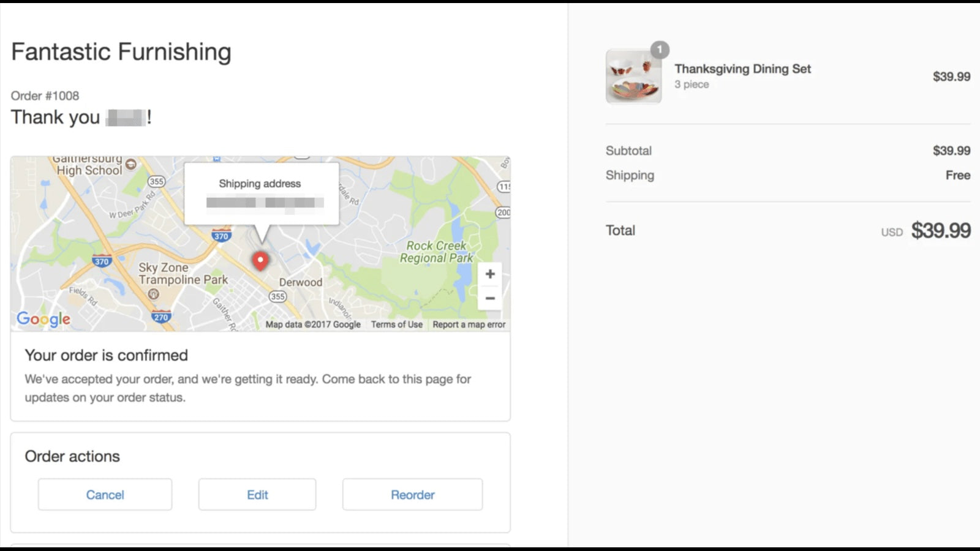Click the quantity badge on product image

pos(660,50)
